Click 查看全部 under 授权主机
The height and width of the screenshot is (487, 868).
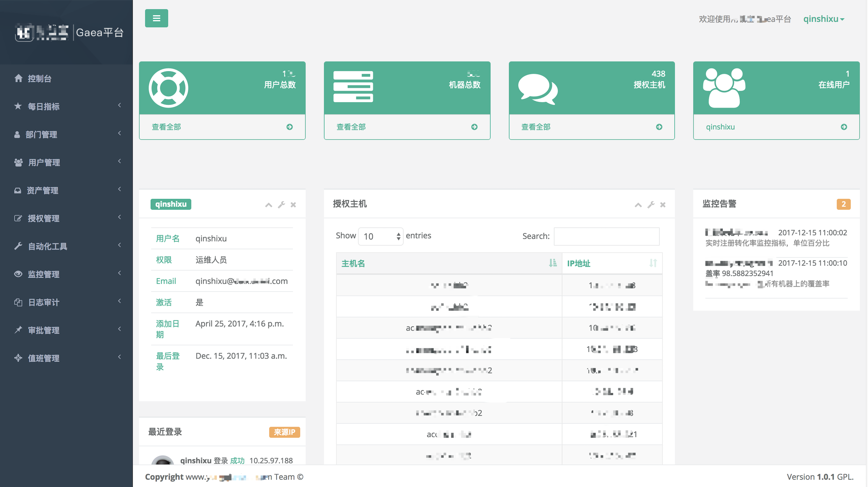(536, 127)
